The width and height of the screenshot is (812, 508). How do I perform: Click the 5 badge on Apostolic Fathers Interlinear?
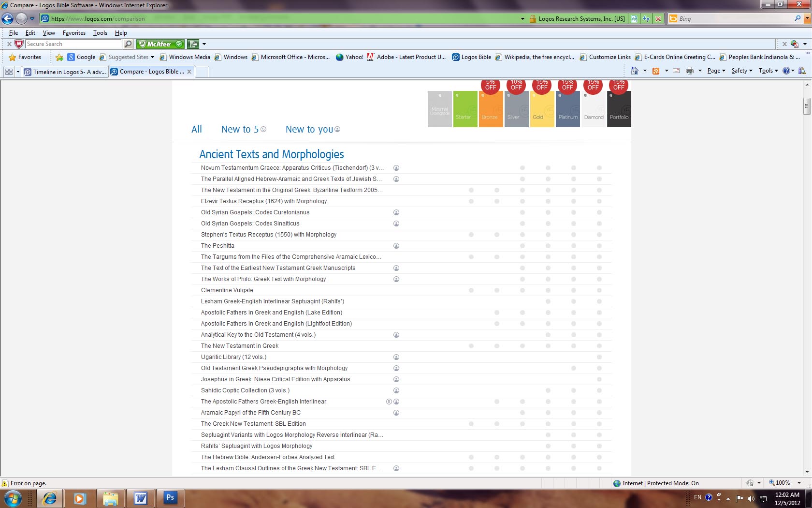389,402
